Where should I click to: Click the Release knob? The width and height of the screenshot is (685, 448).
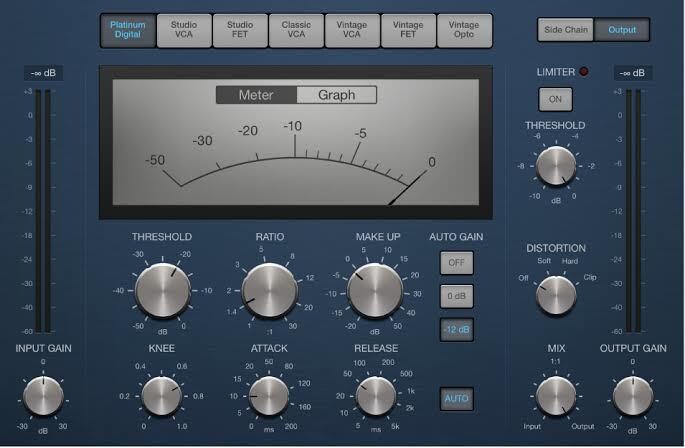[376, 396]
